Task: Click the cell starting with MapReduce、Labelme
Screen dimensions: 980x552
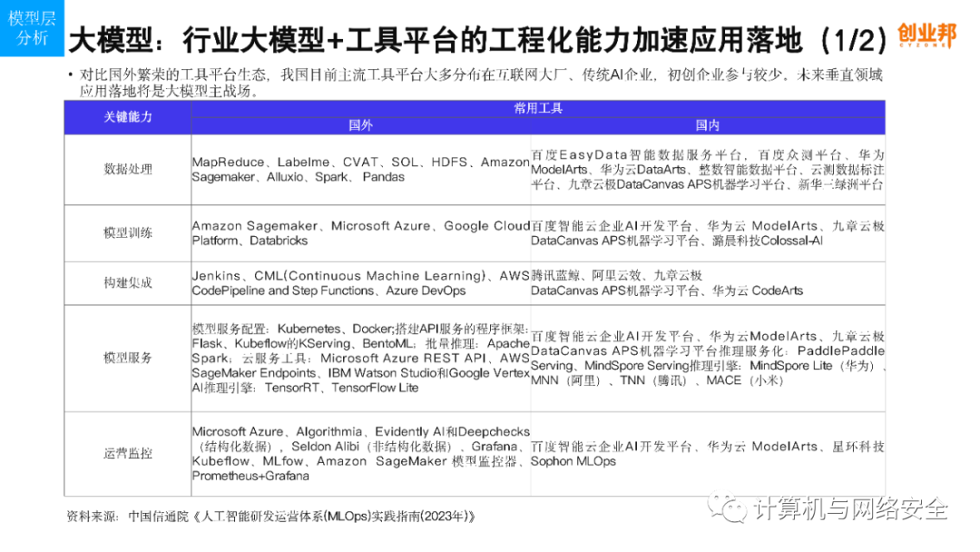Action: pyautogui.click(x=360, y=170)
